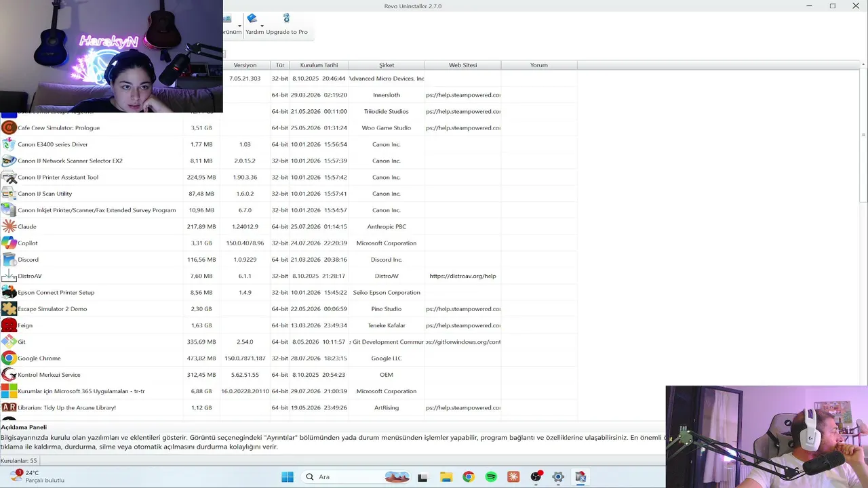This screenshot has height=488, width=868.
Task: Select the Epson Connect Printer Setup icon
Action: (x=9, y=292)
